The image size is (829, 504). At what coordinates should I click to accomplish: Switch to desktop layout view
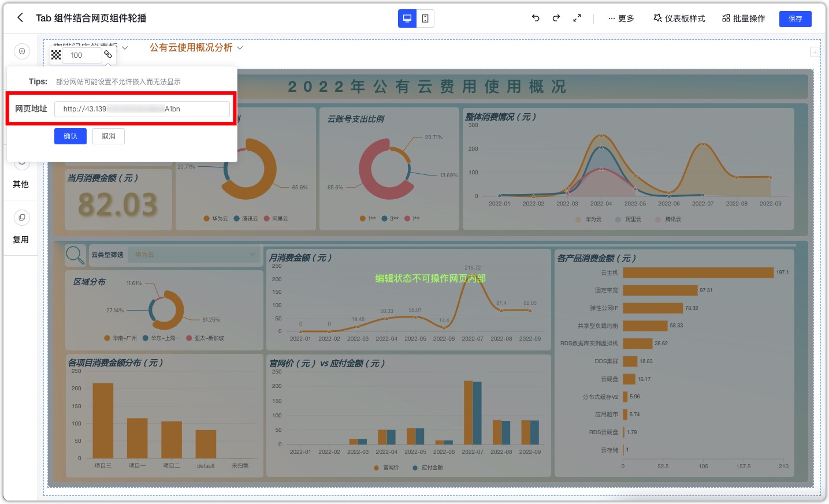(x=407, y=18)
